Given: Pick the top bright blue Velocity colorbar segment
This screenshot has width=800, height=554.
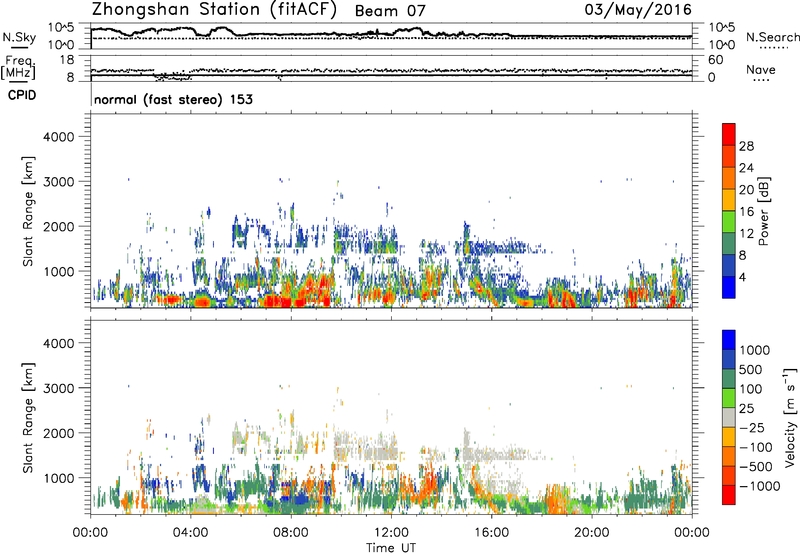Looking at the screenshot, I should pyautogui.click(x=729, y=340).
